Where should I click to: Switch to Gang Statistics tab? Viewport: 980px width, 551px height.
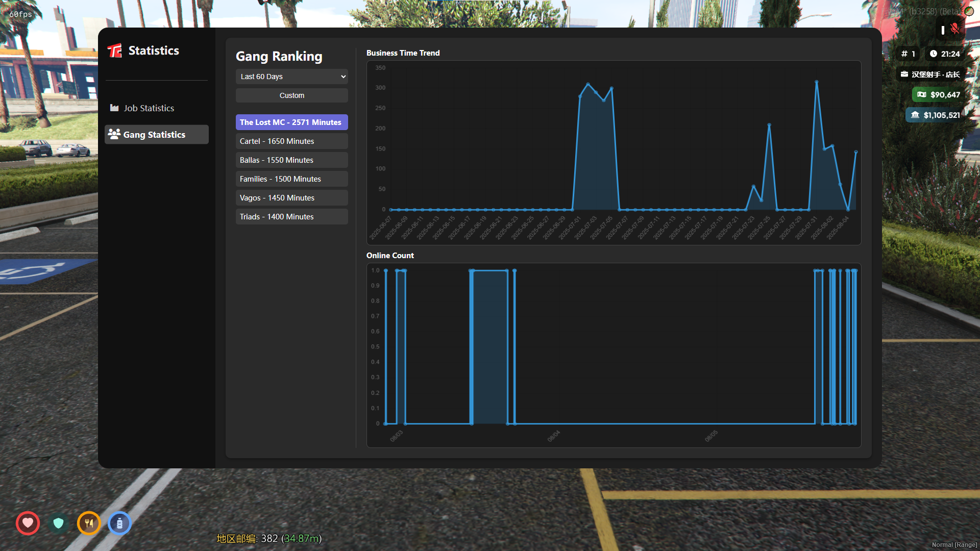click(157, 135)
